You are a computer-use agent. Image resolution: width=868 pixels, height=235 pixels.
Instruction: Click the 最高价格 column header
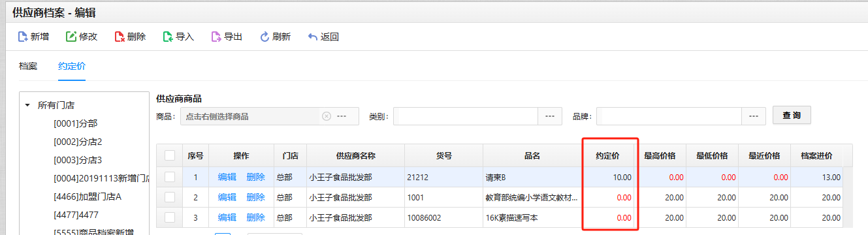click(x=660, y=156)
